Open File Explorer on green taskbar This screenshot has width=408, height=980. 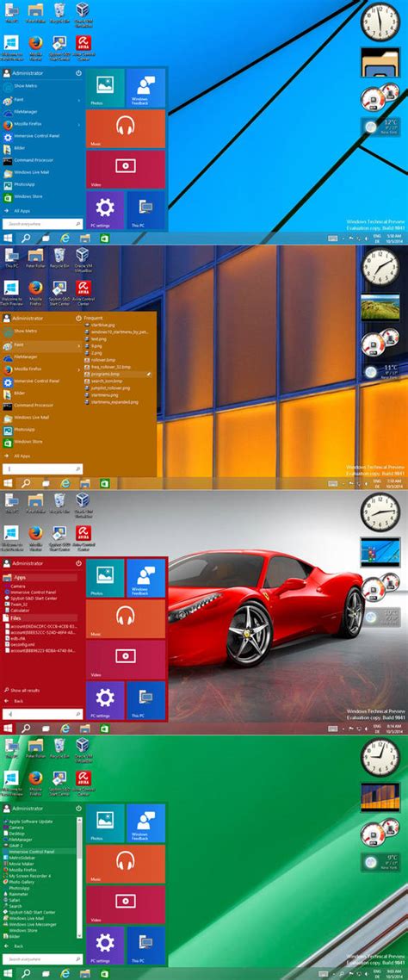(x=84, y=973)
